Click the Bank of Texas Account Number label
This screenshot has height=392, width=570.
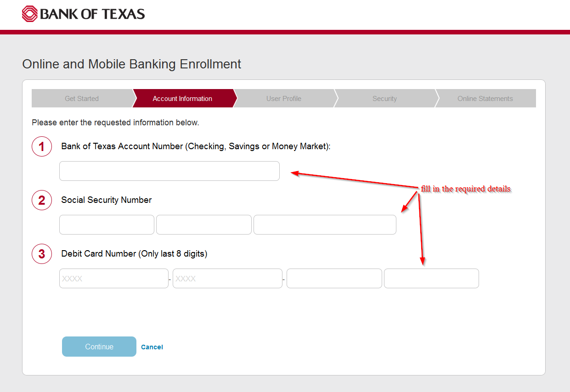(x=196, y=146)
